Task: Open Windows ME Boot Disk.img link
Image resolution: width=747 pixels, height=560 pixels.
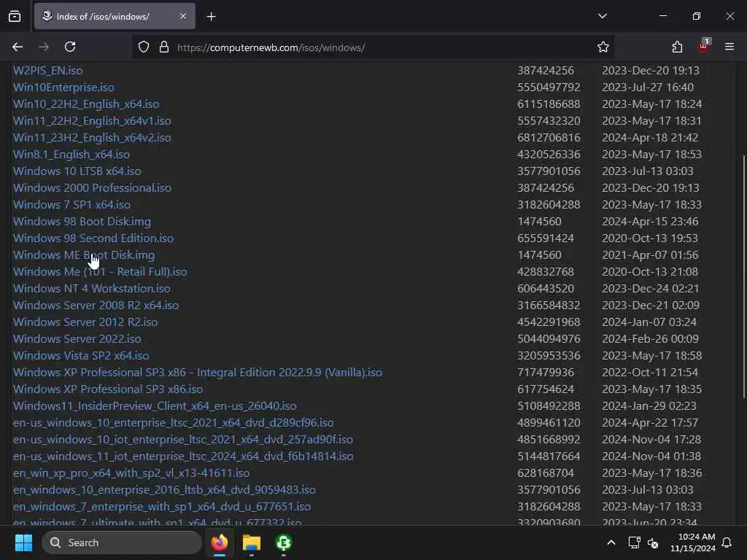Action: tap(83, 254)
